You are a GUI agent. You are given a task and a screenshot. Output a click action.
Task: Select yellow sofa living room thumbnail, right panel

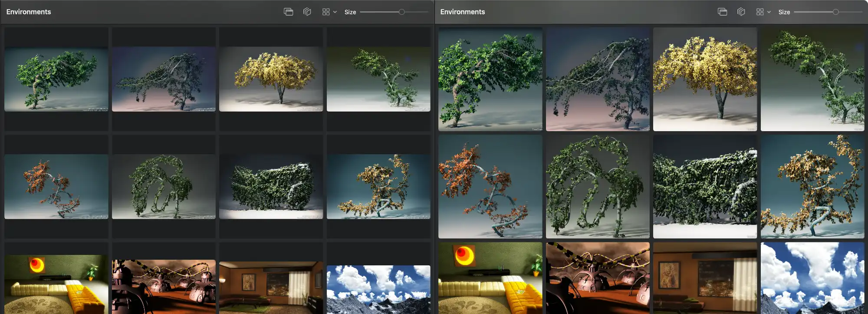(490, 278)
